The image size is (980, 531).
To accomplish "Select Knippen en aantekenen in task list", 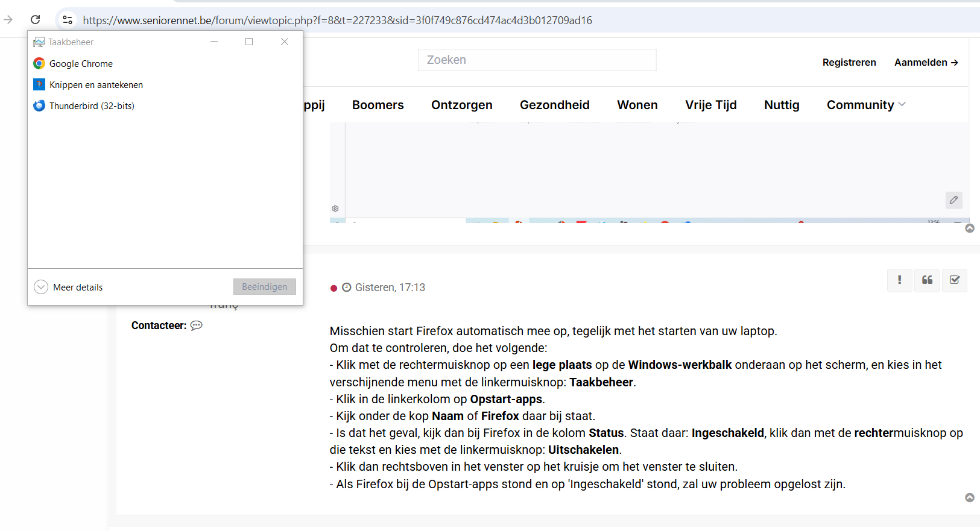I will click(96, 85).
